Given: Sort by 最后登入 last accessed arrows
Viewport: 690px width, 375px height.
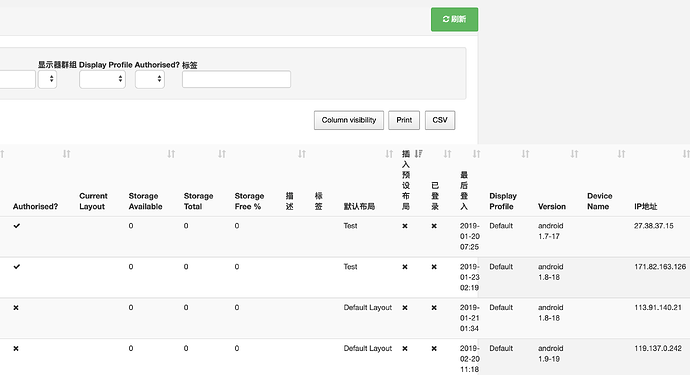Looking at the screenshot, I should pyautogui.click(x=477, y=154).
